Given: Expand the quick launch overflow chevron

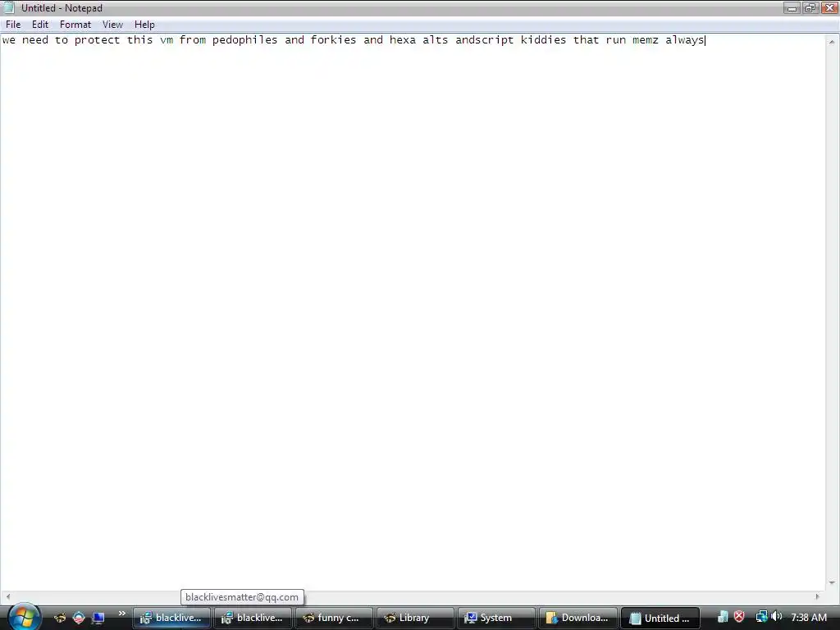Looking at the screenshot, I should pos(121,614).
